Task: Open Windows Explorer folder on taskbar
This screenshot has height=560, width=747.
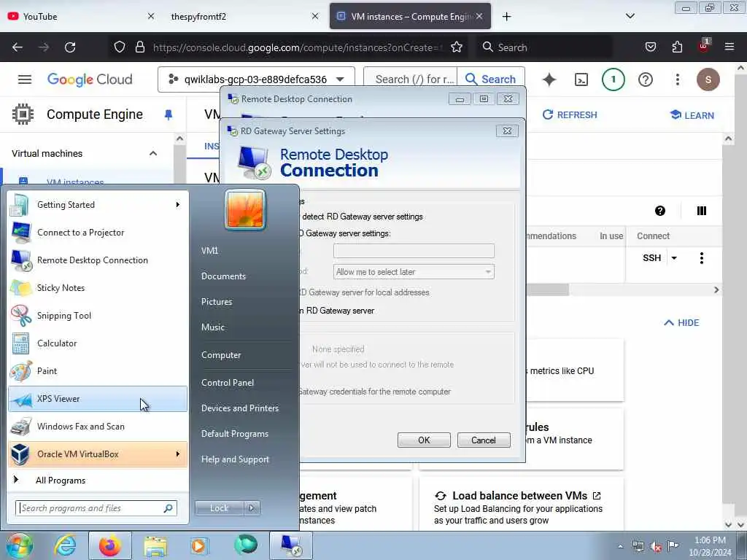Action: 155,545
